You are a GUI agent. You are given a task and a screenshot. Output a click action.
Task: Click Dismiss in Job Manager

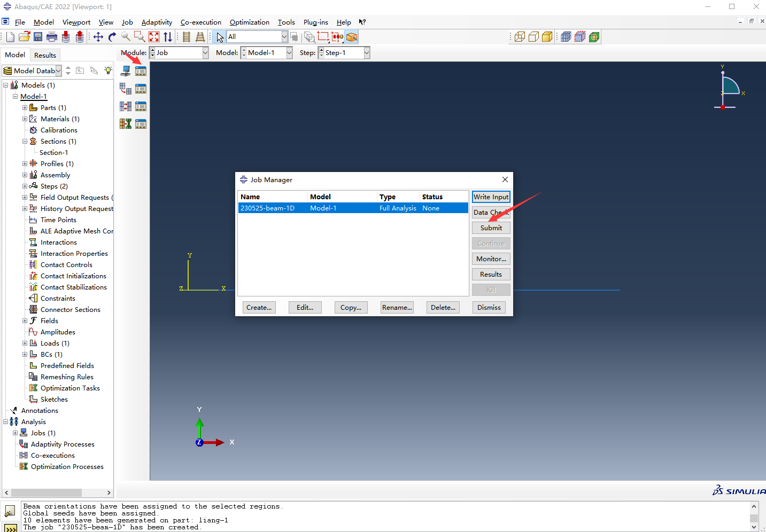coord(489,308)
